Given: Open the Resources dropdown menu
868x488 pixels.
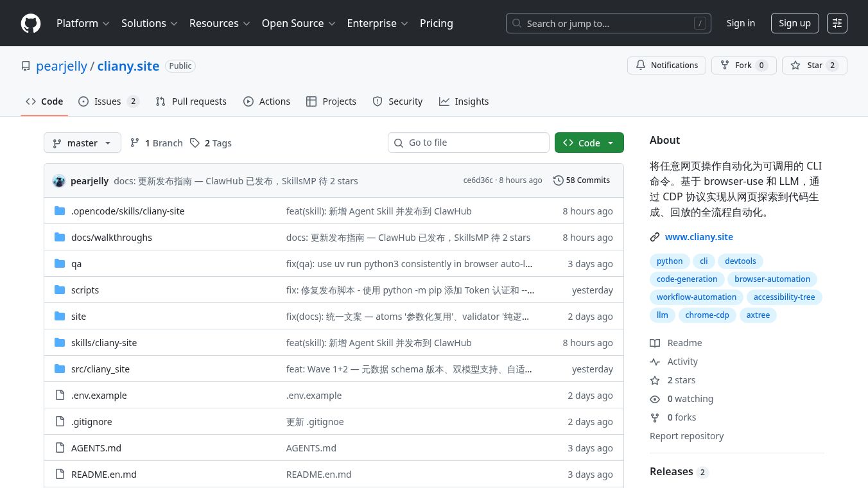Looking at the screenshot, I should [x=220, y=23].
